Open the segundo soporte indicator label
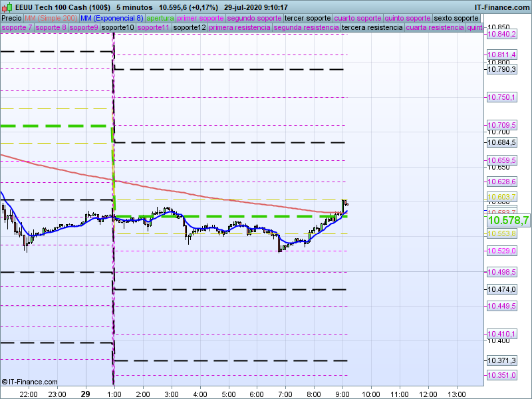Image resolution: width=532 pixels, height=399 pixels. pos(254,18)
